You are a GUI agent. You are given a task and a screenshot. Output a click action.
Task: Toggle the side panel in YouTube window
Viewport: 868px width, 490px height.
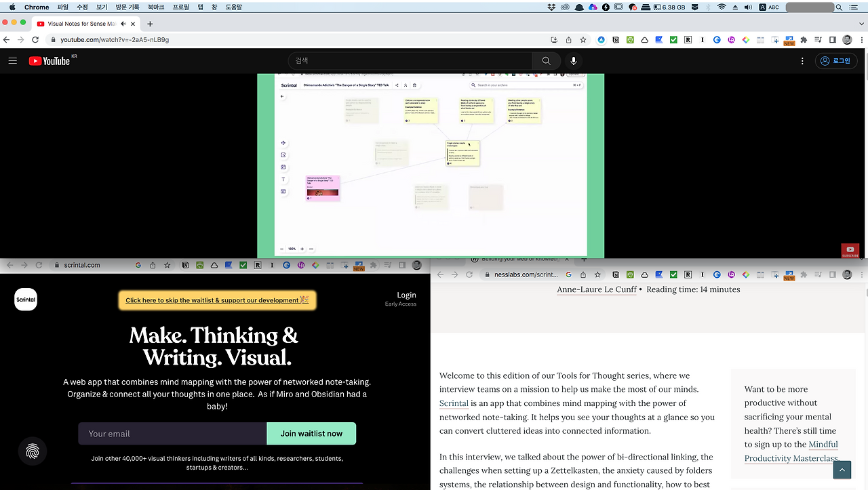(x=833, y=40)
